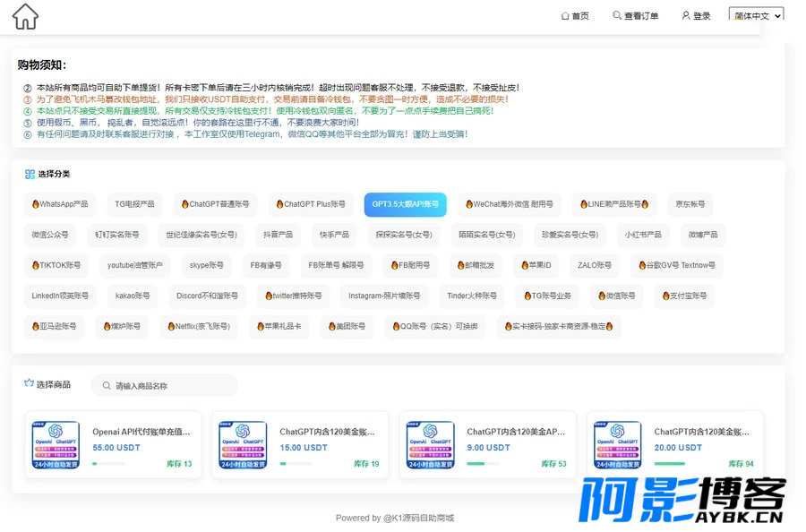Click the stock bar next to 库存 94

pos(670,464)
